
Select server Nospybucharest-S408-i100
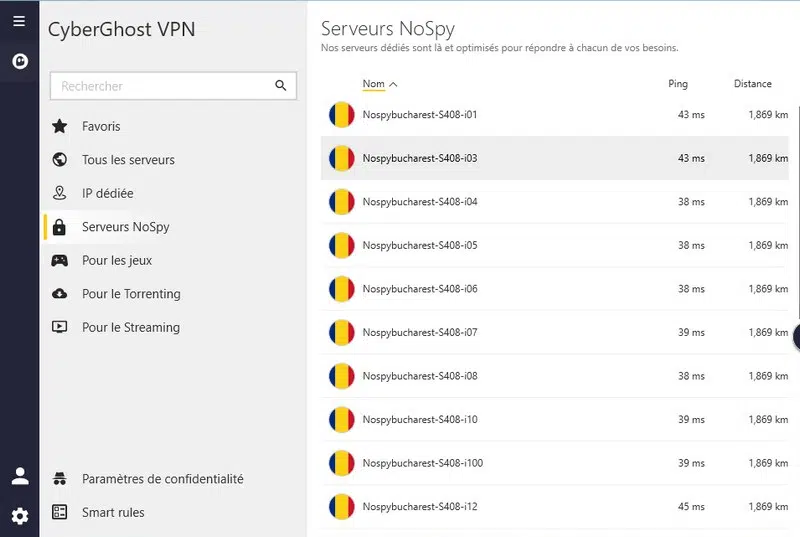click(422, 463)
